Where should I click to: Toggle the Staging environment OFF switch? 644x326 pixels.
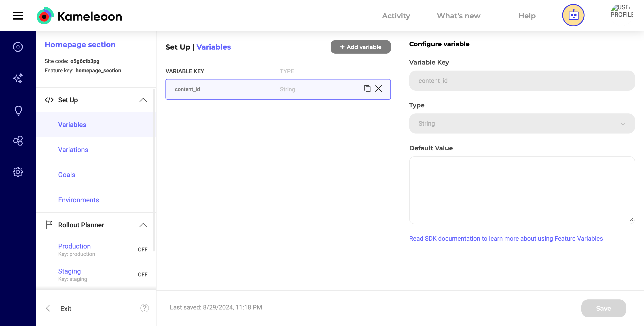click(x=142, y=275)
